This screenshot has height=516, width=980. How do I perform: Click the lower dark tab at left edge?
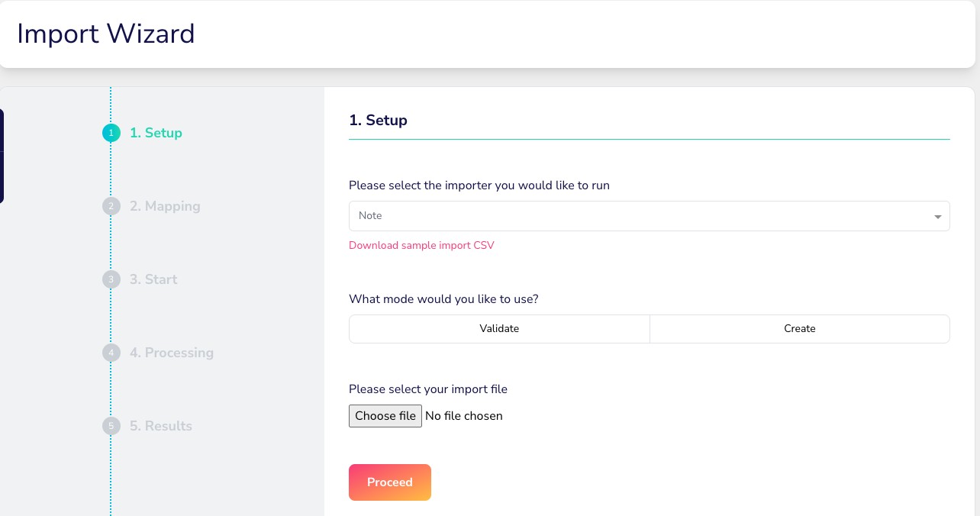pos(2,177)
